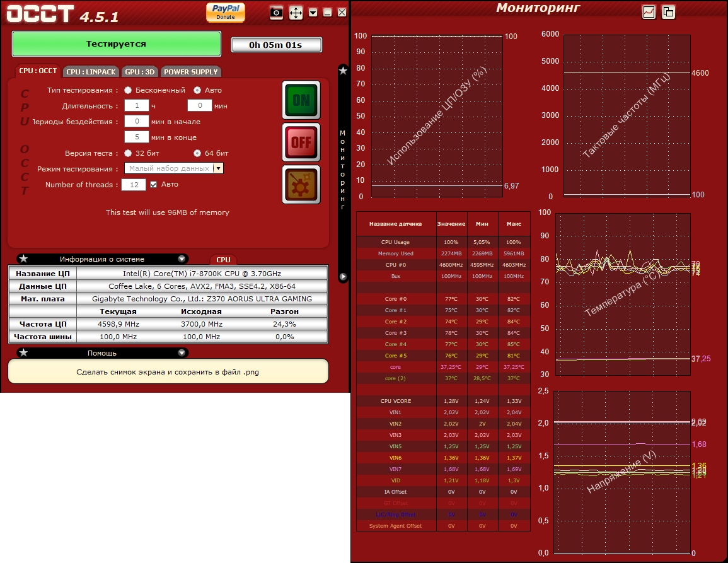This screenshot has height=563, width=728.
Task: Select the VIN7 voltage row
Action: click(443, 469)
